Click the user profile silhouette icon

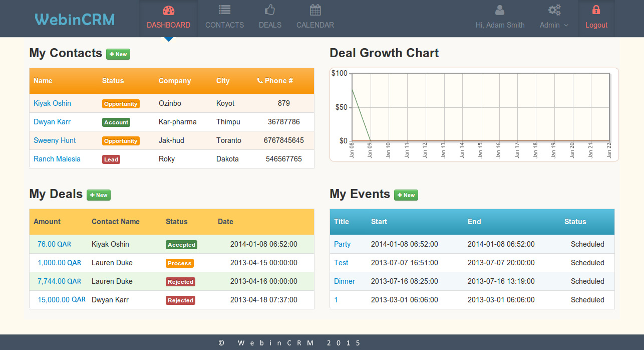(x=500, y=10)
